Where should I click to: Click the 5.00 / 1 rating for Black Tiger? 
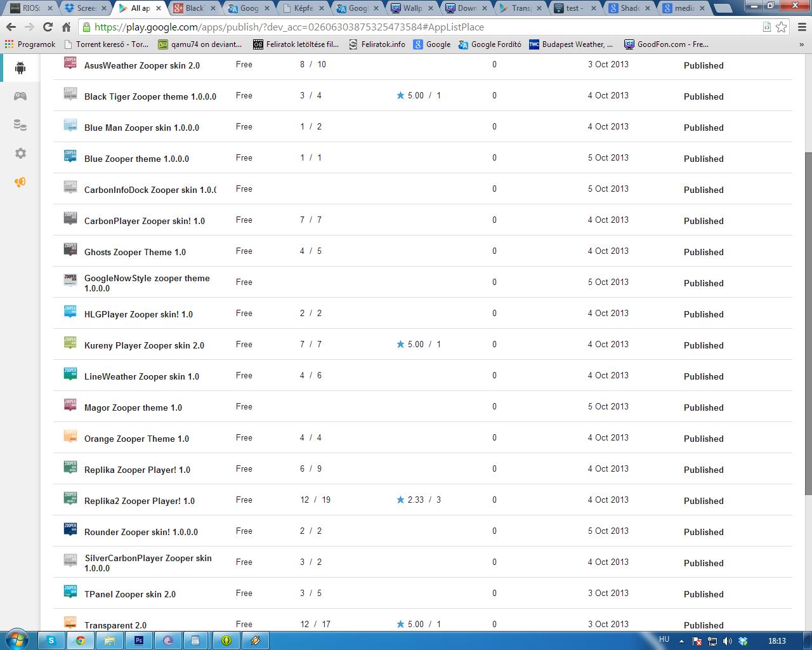coord(419,95)
